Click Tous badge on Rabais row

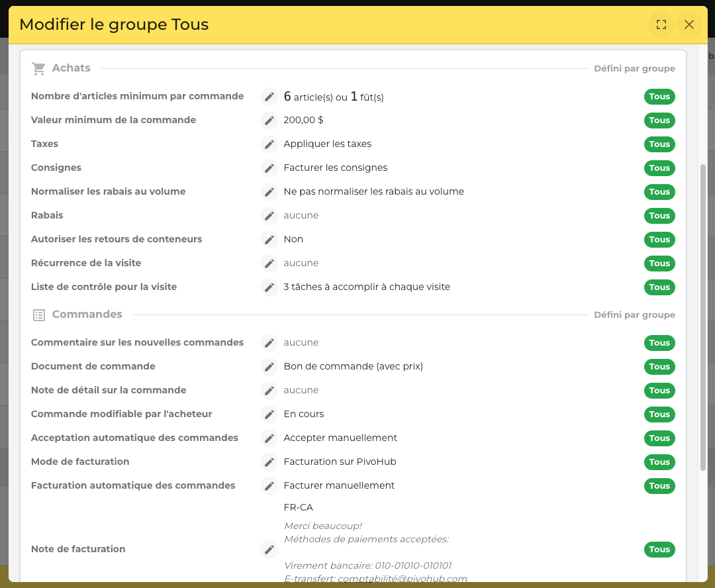coord(659,215)
